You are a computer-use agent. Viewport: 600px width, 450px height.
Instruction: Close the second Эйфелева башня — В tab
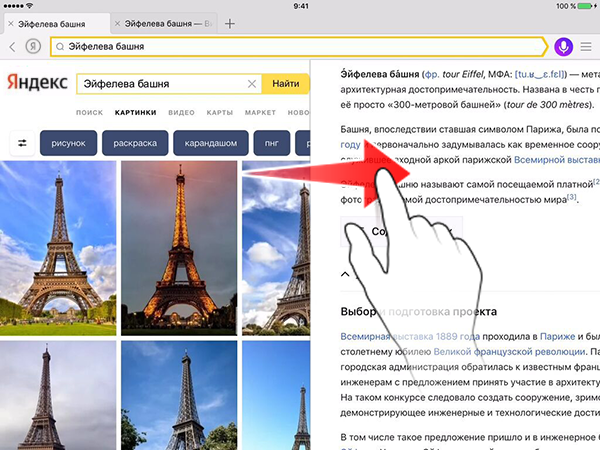[x=117, y=24]
